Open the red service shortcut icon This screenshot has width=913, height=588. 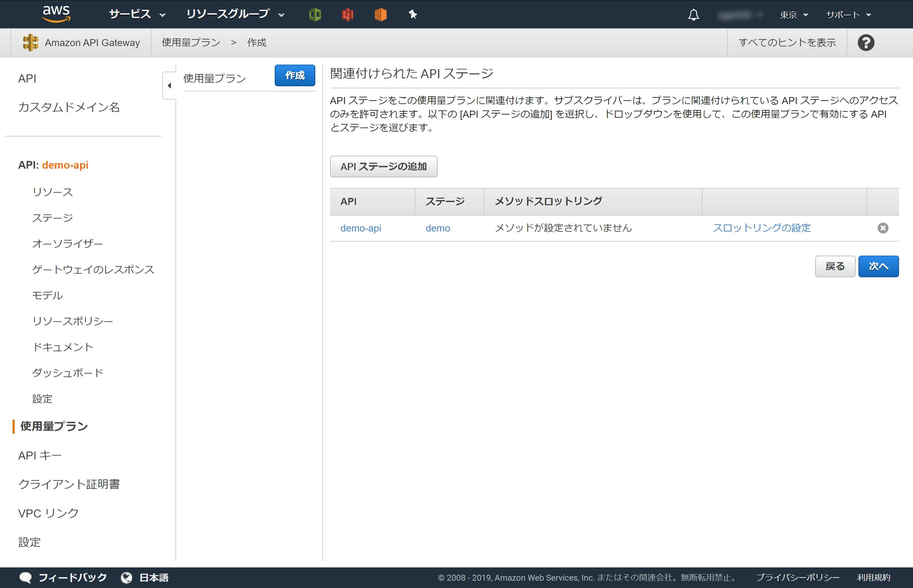(x=348, y=15)
